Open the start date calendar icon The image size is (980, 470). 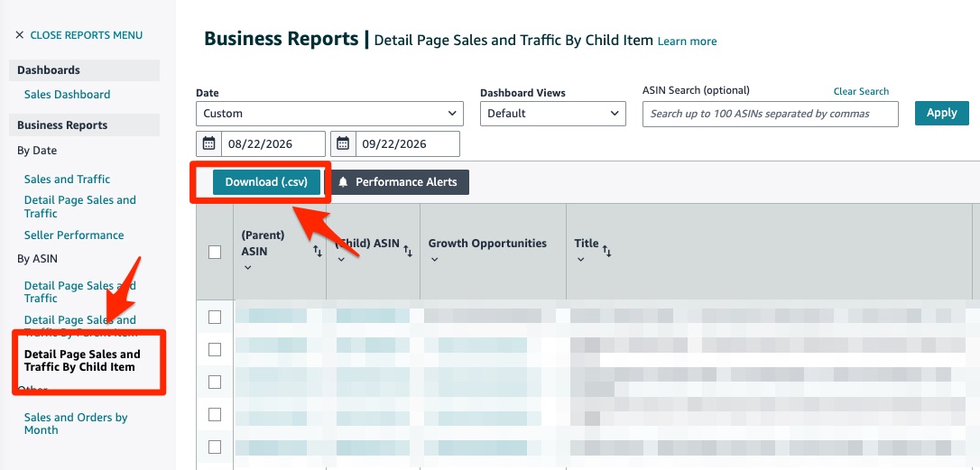point(208,143)
